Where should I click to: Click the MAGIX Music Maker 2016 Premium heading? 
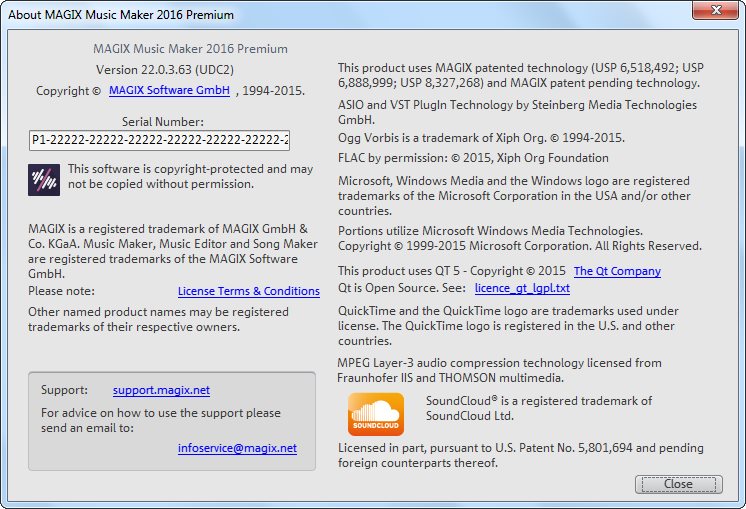(190, 49)
